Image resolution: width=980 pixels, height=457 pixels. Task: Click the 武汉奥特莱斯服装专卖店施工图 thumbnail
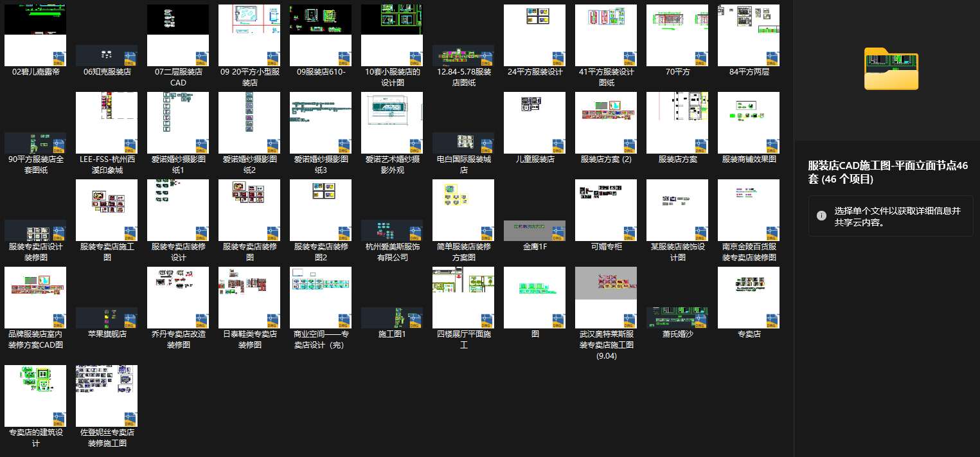[606, 298]
